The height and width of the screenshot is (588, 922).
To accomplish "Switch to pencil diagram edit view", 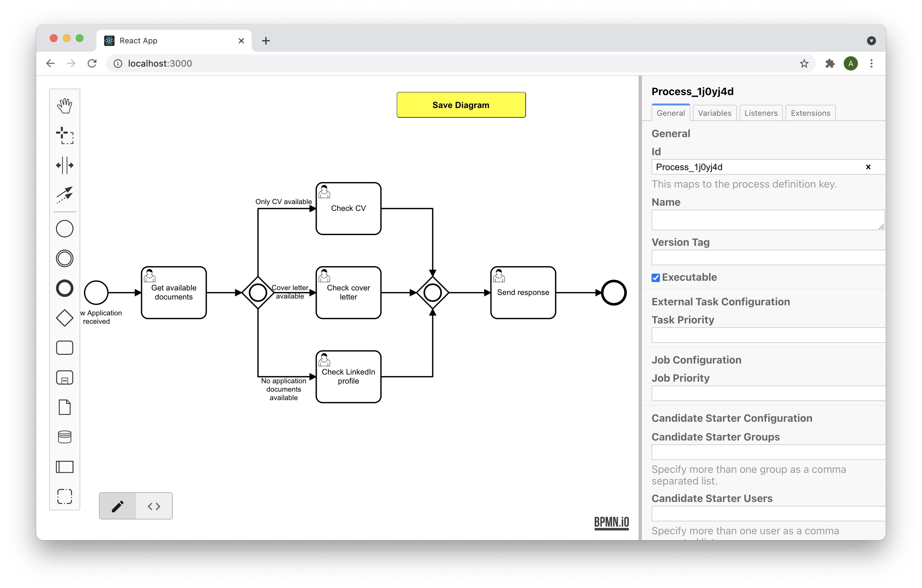I will [x=117, y=506].
